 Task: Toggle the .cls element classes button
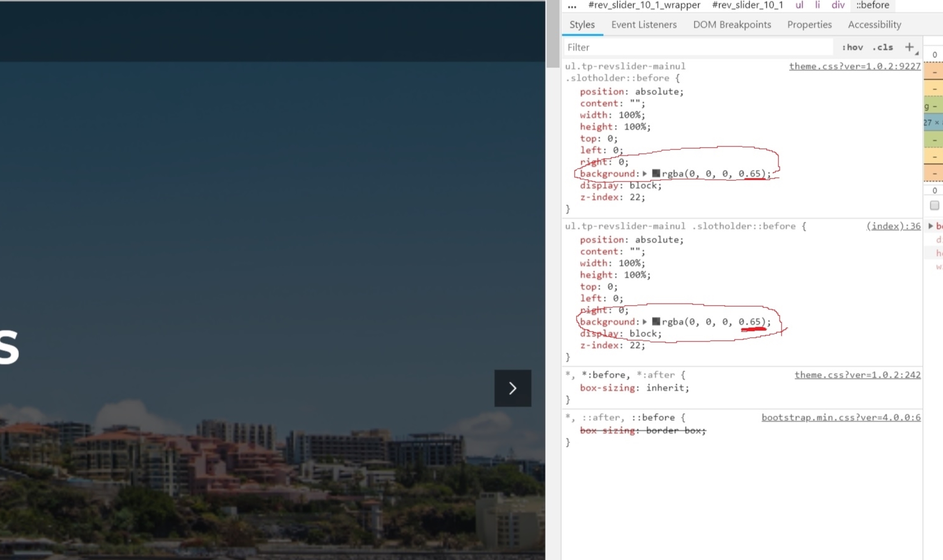882,47
